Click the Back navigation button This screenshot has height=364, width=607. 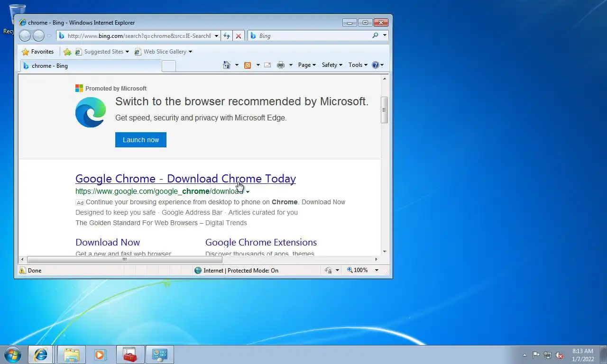(25, 36)
